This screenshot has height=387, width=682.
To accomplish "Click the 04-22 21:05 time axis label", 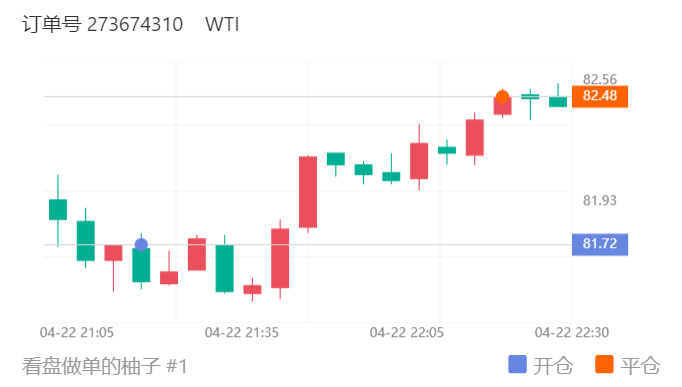I will tap(77, 333).
